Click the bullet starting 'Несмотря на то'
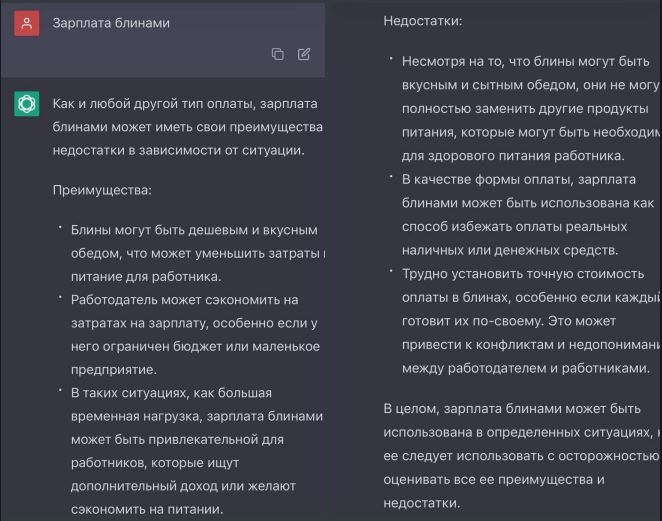This screenshot has width=662, height=521. coord(531,108)
